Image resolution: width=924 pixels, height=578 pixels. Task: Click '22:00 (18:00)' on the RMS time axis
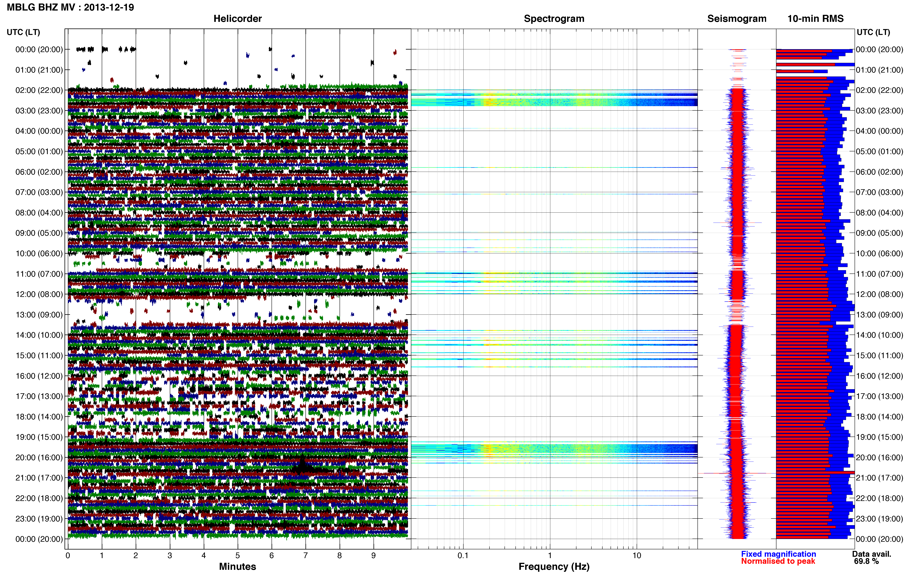pyautogui.click(x=879, y=498)
